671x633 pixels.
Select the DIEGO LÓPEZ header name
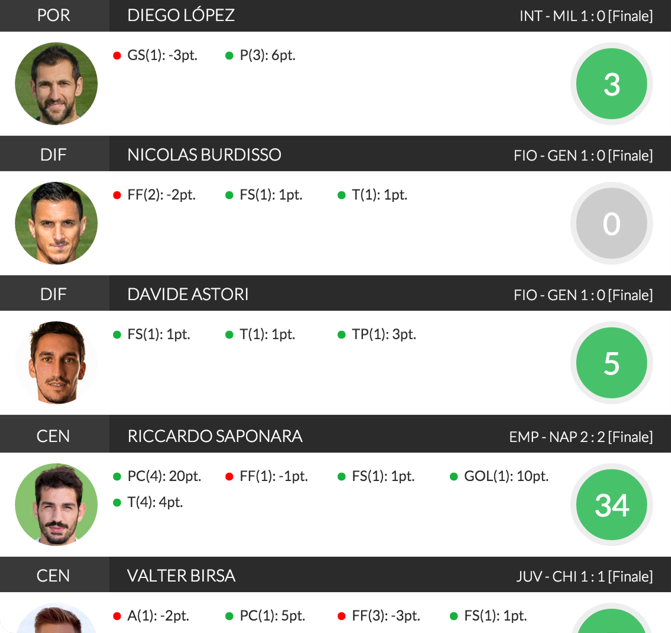[x=181, y=15]
